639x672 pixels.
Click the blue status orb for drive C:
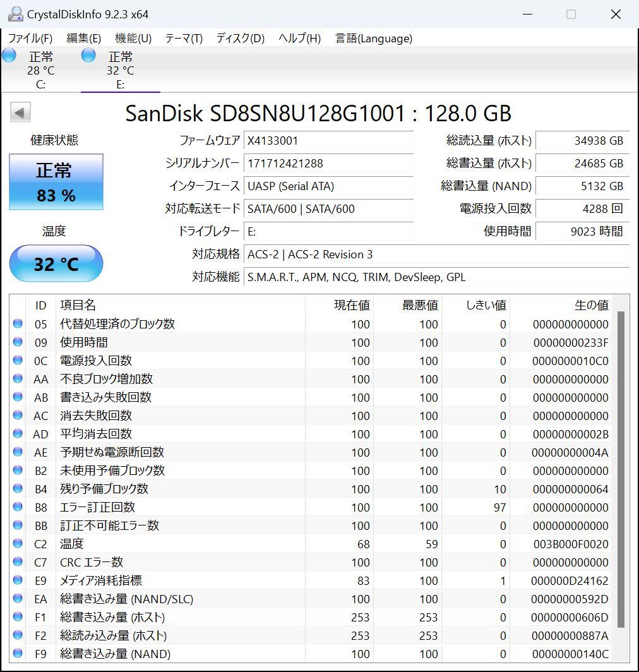(9, 56)
